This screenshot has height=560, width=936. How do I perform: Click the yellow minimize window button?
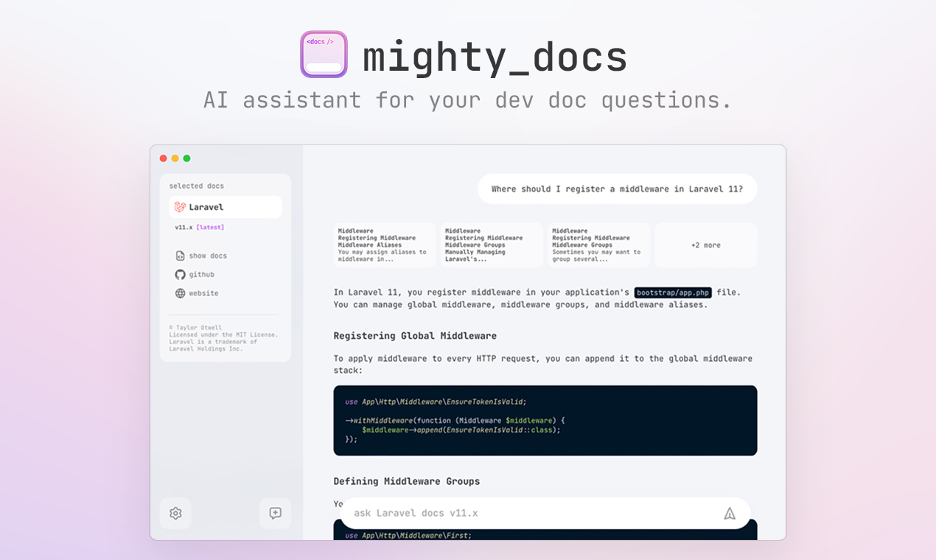pos(175,158)
